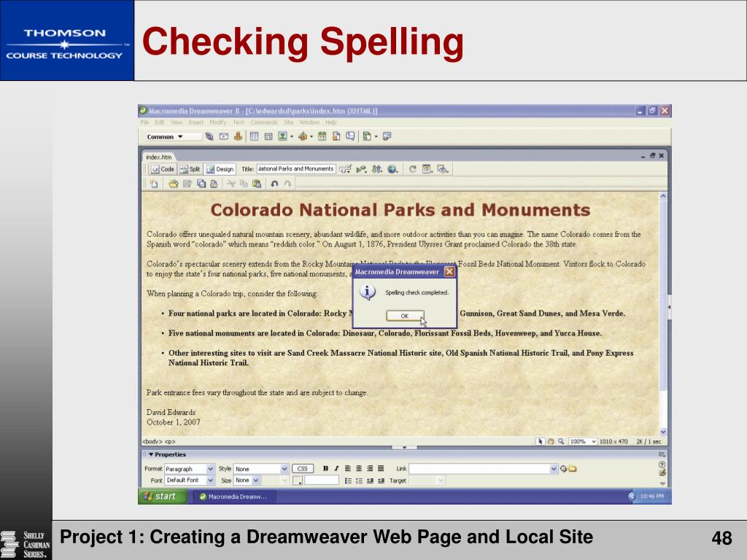Click the Save All icon

tap(201, 184)
